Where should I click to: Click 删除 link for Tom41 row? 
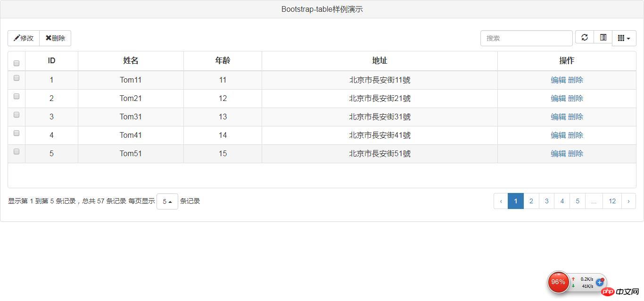[576, 135]
